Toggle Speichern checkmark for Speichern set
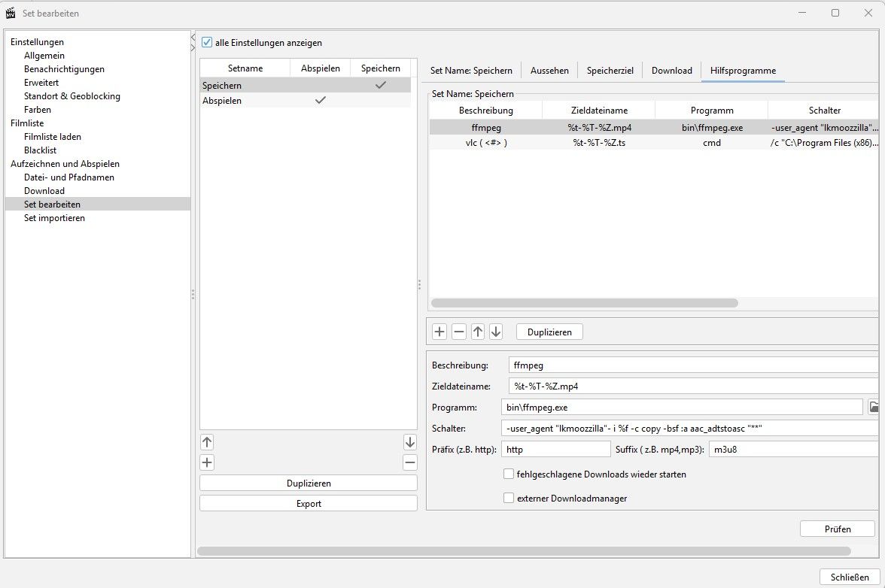The height and width of the screenshot is (588, 885). 381,85
